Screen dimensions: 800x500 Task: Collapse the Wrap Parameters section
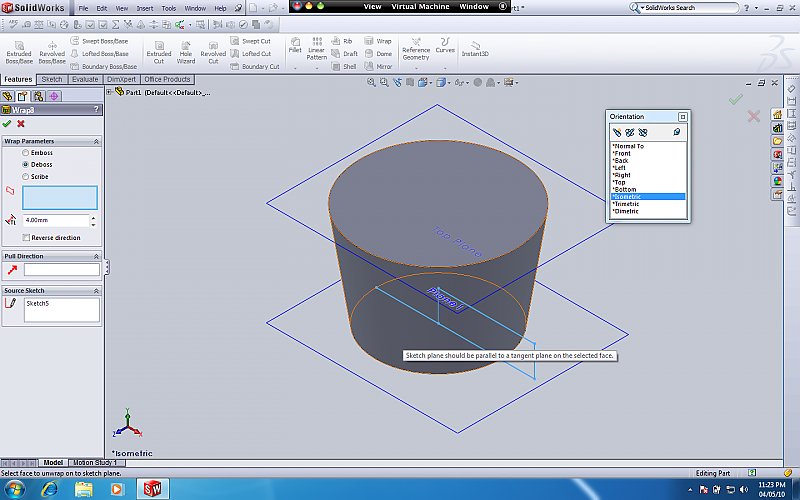coord(96,141)
